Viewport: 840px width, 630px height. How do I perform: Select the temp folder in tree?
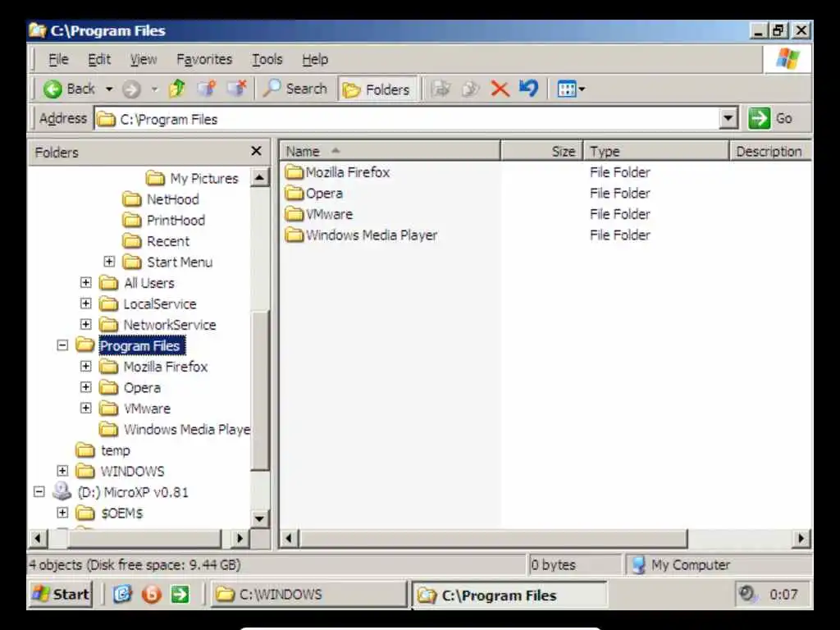tap(115, 450)
